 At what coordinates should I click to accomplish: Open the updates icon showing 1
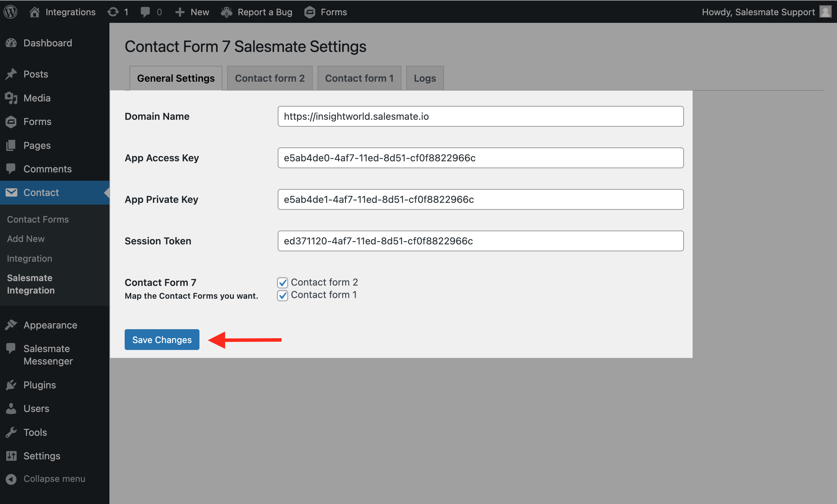pyautogui.click(x=113, y=12)
